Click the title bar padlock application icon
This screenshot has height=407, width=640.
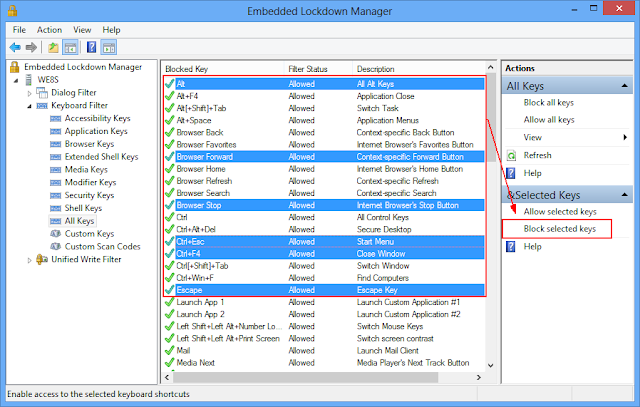point(12,10)
